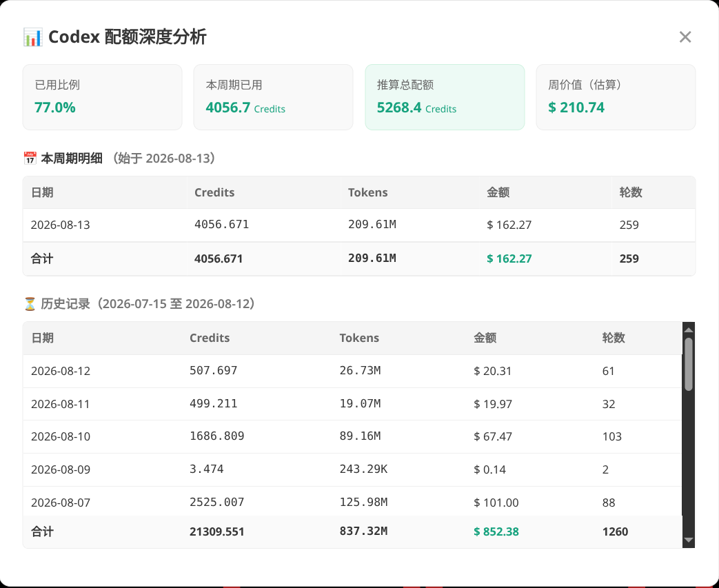Select the 2026-08-13 date cell

pos(61,225)
